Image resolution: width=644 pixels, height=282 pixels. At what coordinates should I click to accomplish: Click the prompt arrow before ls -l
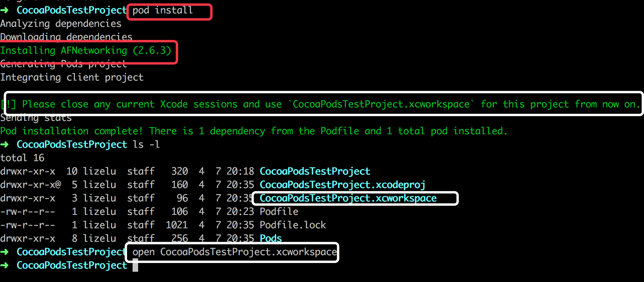coord(5,145)
